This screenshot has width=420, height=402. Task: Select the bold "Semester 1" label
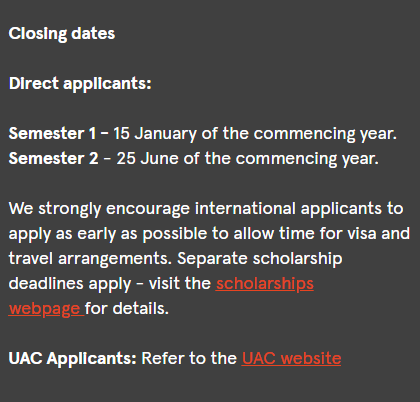(52, 134)
